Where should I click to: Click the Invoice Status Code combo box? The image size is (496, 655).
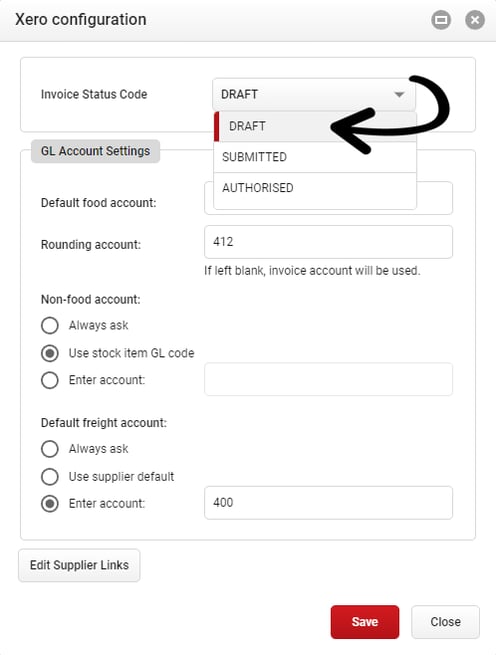(x=314, y=94)
